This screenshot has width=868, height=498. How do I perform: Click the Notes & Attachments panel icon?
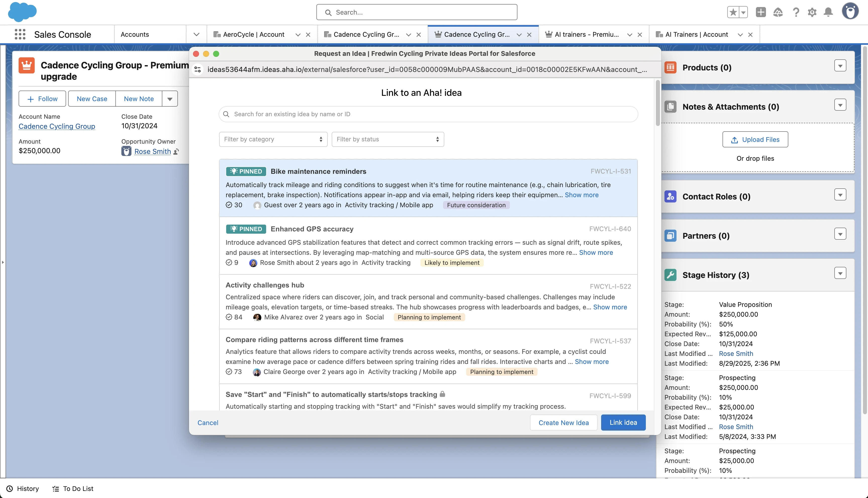[x=671, y=106]
